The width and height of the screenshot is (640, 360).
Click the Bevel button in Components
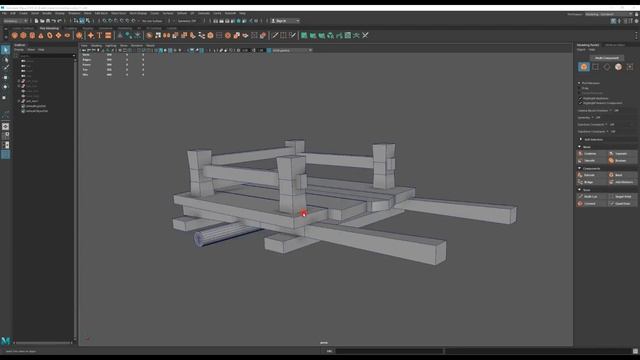coord(622,175)
